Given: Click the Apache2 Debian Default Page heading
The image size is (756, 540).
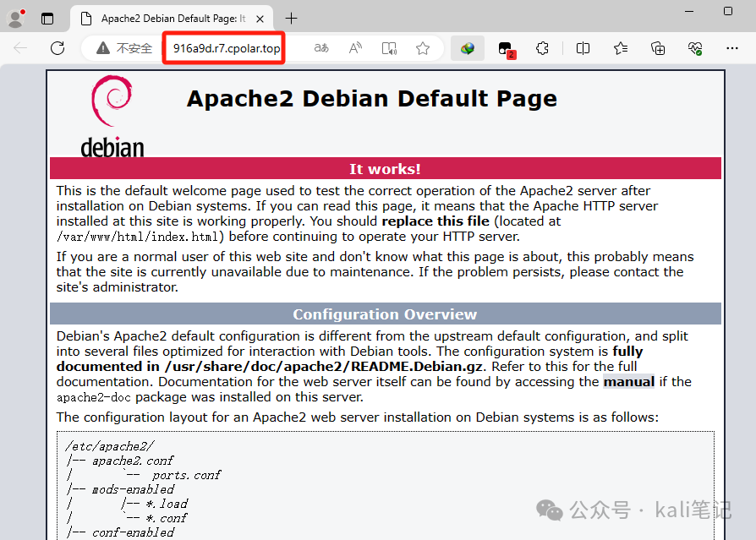Looking at the screenshot, I should pos(372,99).
